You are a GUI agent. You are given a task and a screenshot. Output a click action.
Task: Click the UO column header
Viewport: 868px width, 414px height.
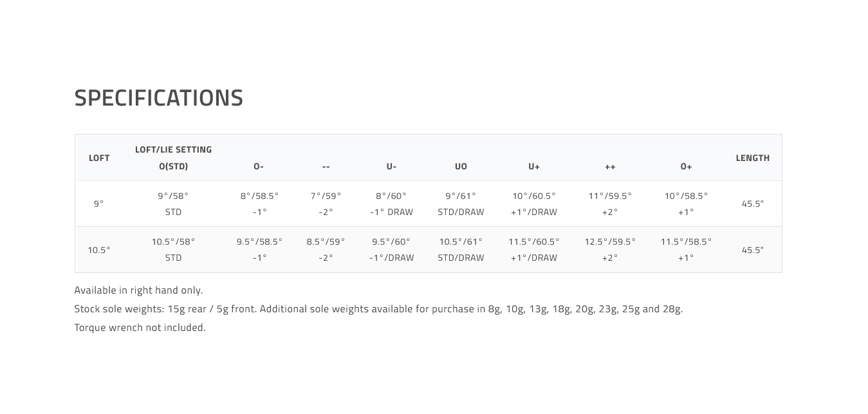point(461,166)
